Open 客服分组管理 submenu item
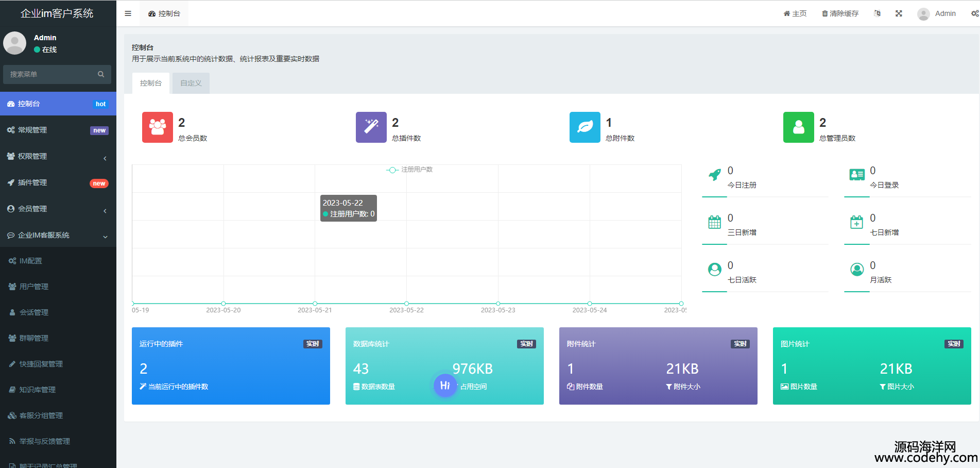The image size is (980, 468). [58, 415]
